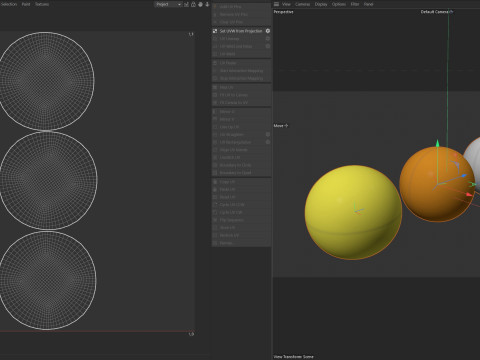Open the UV editor Paint menu

click(x=26, y=4)
